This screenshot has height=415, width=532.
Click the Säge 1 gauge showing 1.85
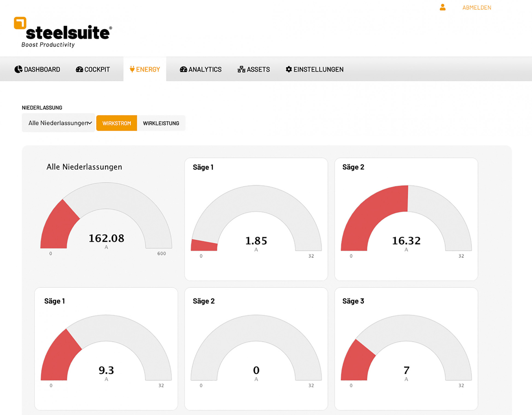point(256,219)
